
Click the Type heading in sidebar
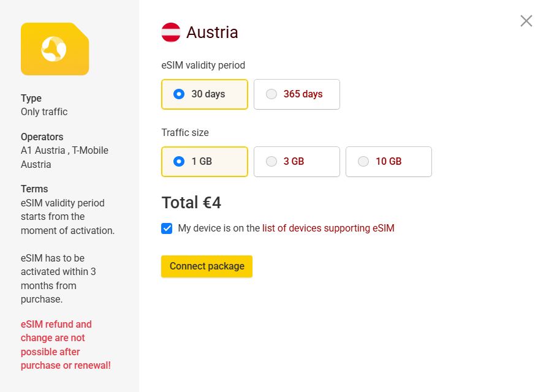(31, 98)
